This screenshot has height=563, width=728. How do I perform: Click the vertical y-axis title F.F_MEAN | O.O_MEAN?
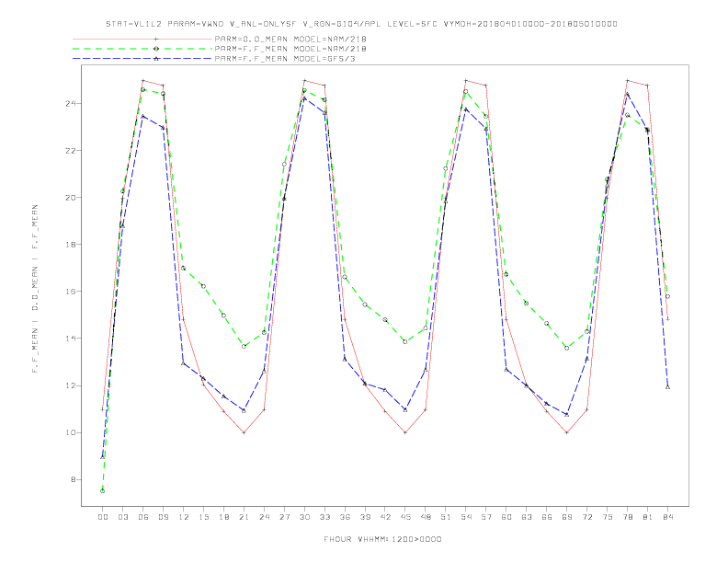[35, 289]
